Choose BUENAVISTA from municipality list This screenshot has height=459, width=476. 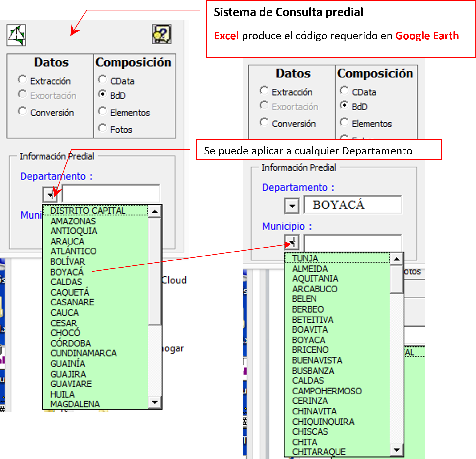tap(337, 360)
